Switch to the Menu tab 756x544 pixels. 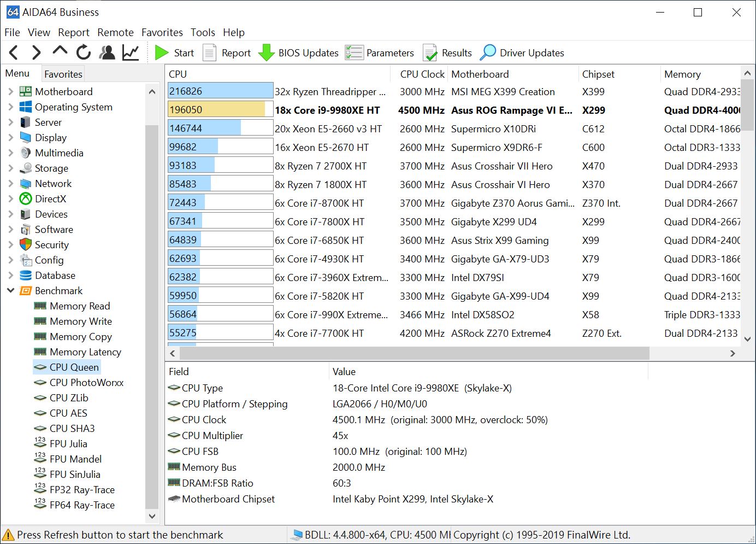17,73
